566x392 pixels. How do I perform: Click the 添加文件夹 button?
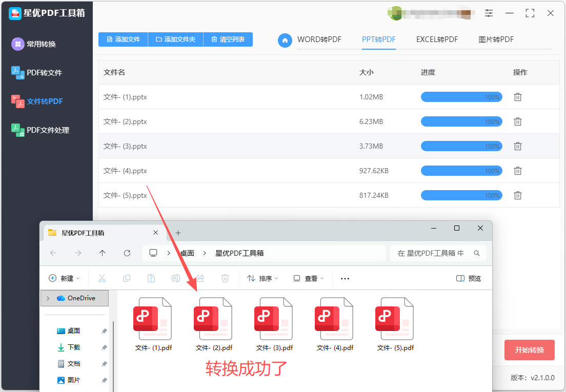(x=175, y=39)
